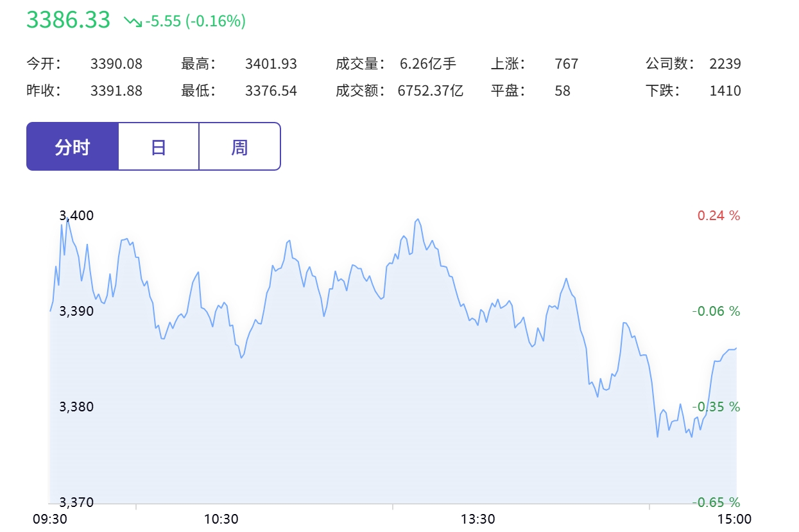
Task: Click the 上涨 767 advancing count
Action: [566, 64]
